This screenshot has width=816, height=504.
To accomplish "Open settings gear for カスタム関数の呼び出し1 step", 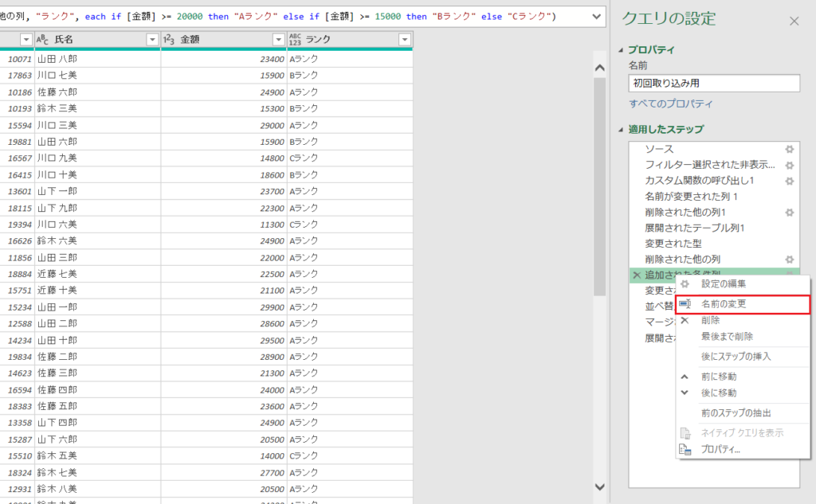I will point(789,180).
